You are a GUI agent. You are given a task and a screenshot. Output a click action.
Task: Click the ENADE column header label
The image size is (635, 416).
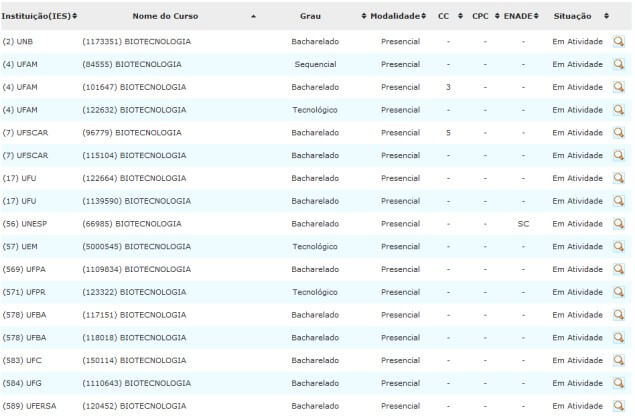pyautogui.click(x=518, y=16)
